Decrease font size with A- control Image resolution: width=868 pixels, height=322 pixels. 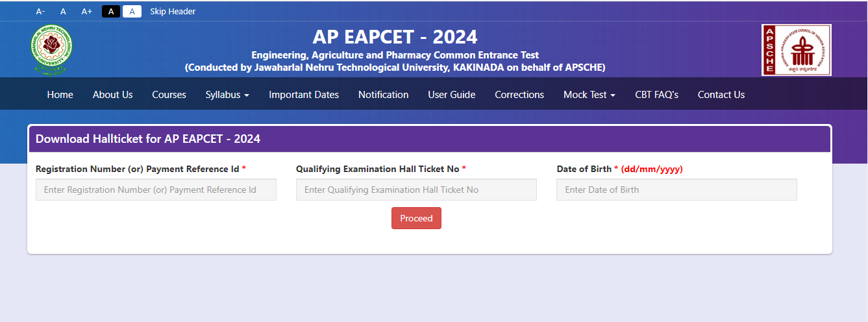pos(41,11)
